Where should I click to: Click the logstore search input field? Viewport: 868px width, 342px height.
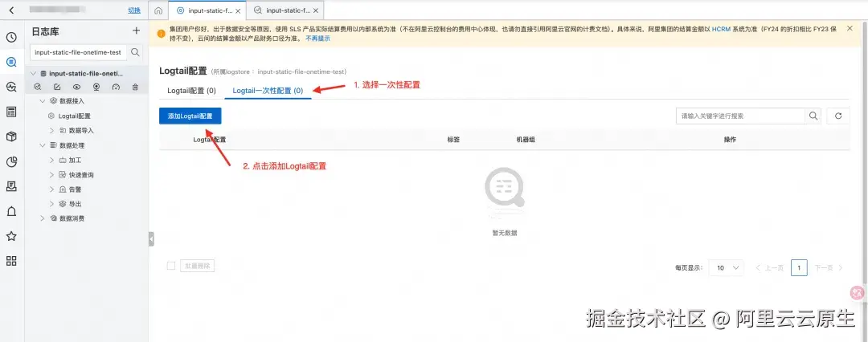pos(79,52)
